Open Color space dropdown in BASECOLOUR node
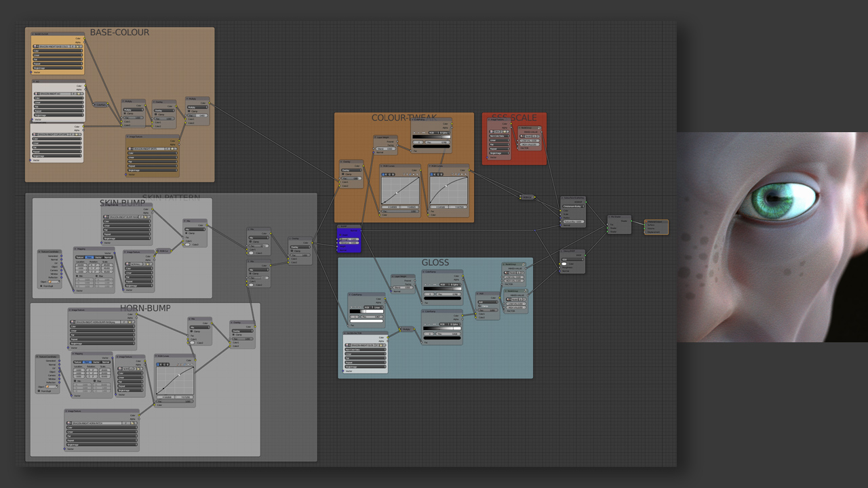Image resolution: width=868 pixels, height=488 pixels. pos(58,50)
